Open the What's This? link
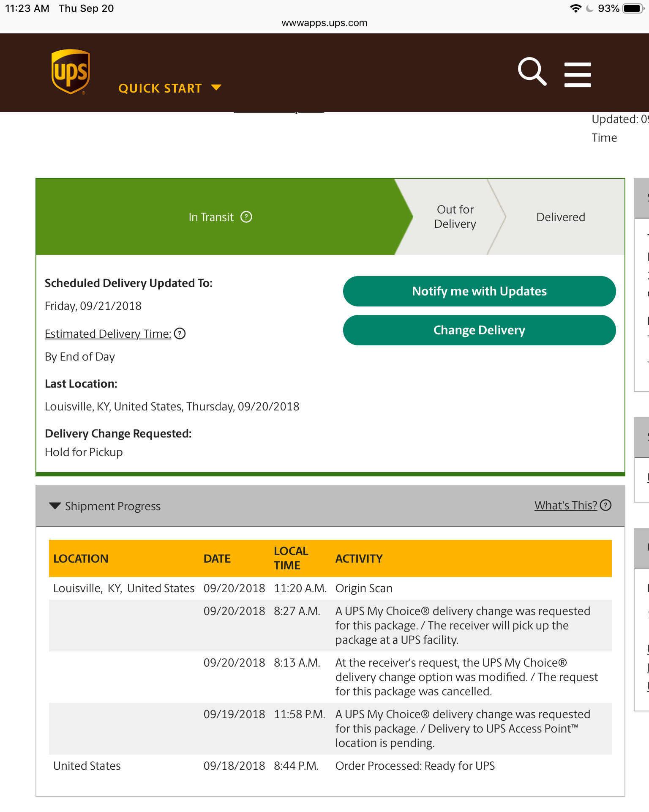 pyautogui.click(x=566, y=505)
